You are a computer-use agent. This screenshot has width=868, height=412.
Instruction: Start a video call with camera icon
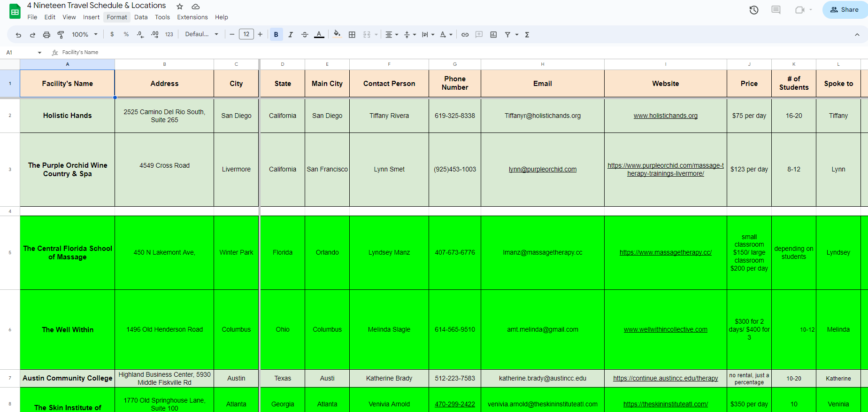click(x=799, y=10)
